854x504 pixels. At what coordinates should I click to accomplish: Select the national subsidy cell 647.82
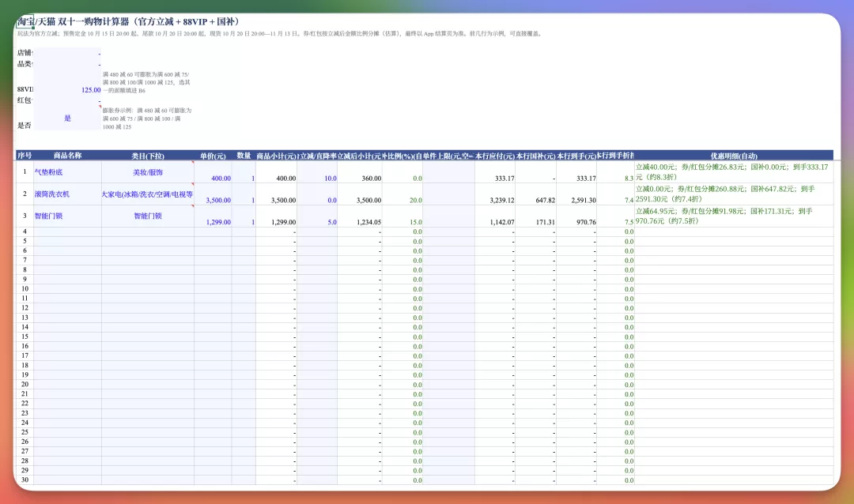pyautogui.click(x=535, y=194)
